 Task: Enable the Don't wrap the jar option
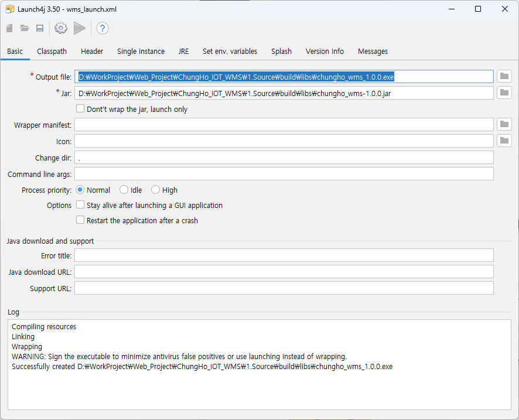pyautogui.click(x=80, y=108)
